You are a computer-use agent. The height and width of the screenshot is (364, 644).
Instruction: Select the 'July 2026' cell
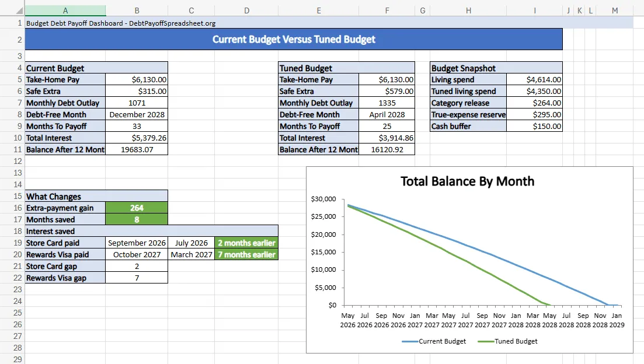point(192,243)
